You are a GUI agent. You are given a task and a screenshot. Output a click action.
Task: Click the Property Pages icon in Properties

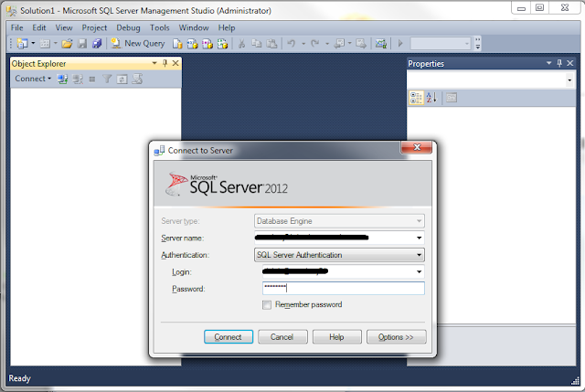tap(452, 98)
